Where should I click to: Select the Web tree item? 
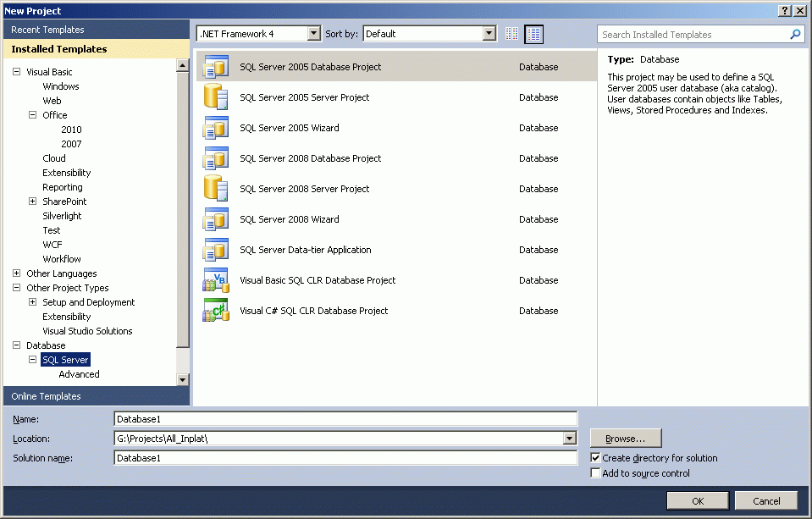(x=52, y=101)
